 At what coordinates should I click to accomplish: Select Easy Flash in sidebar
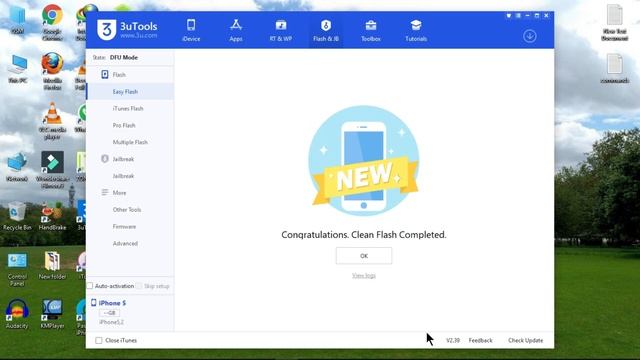coord(130,91)
